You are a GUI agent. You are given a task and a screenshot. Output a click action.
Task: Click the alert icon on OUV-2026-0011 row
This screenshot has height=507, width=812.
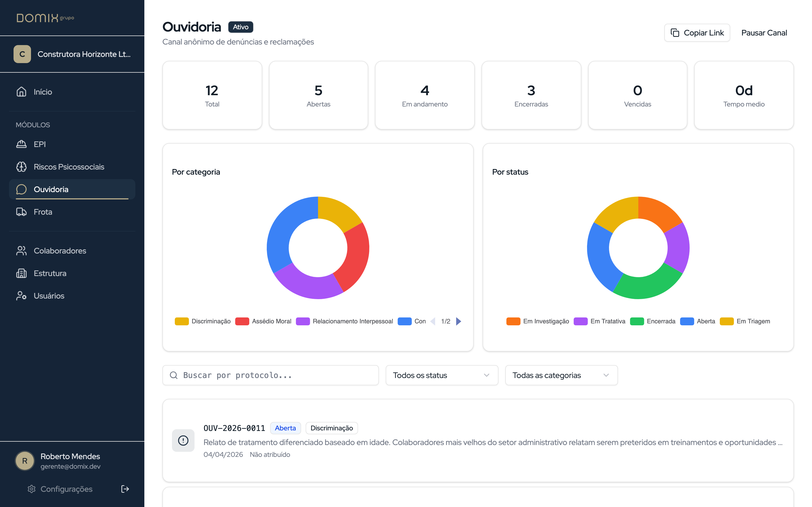pos(183,440)
